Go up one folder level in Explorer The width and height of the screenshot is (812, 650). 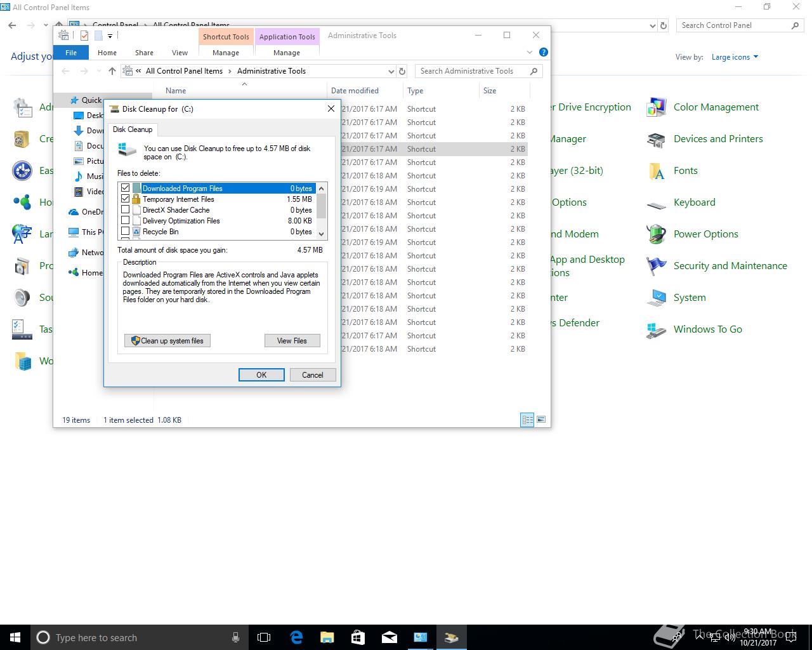point(112,71)
